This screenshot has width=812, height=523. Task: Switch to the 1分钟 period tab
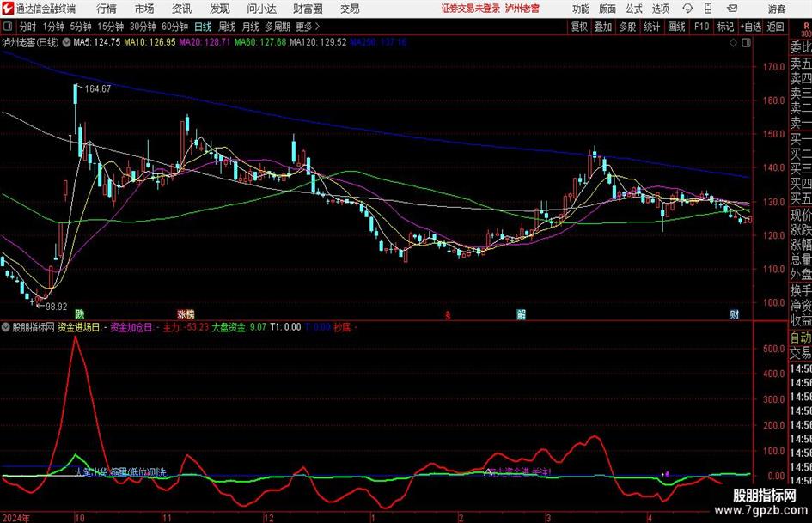[x=53, y=27]
